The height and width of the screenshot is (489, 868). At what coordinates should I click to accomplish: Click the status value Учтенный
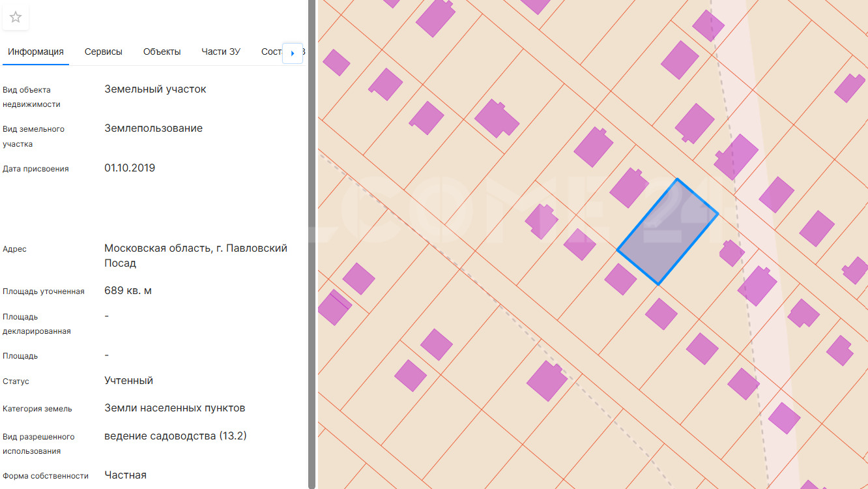128,381
